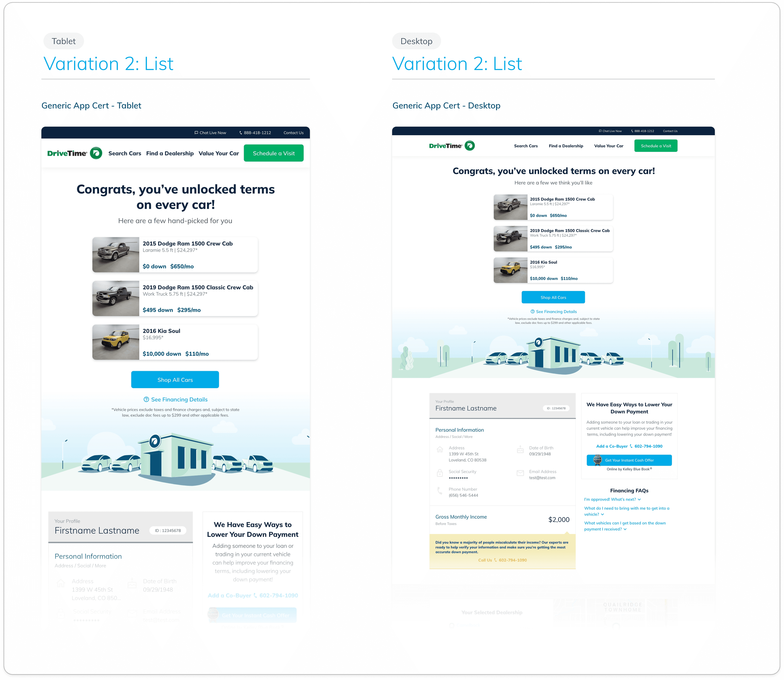Click desktop Chat Live Now speech bubble icon
Viewport: 784px width, 680px height.
(x=600, y=131)
